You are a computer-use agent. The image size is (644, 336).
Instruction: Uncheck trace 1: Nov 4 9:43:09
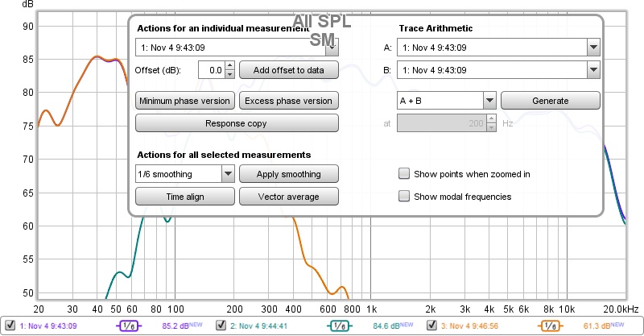pos(10,326)
